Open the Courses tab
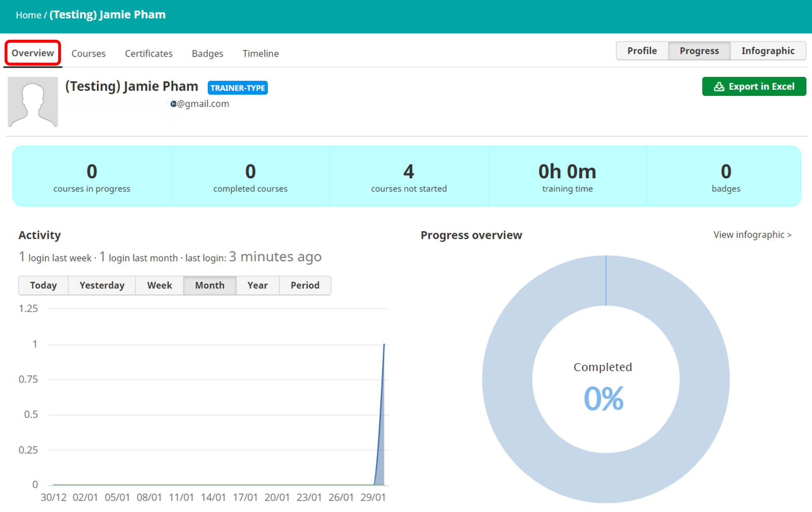Screen dimensions: 812x512 click(88, 54)
